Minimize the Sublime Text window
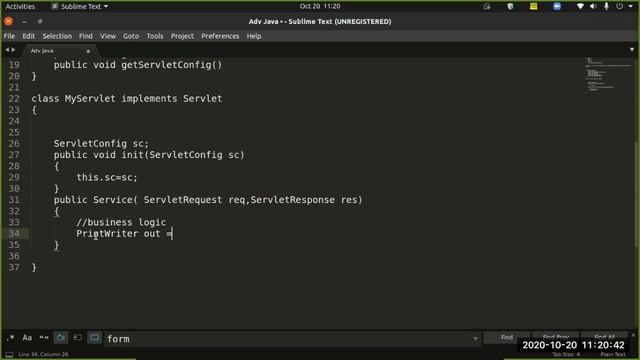The image size is (640, 360). tap(24, 21)
